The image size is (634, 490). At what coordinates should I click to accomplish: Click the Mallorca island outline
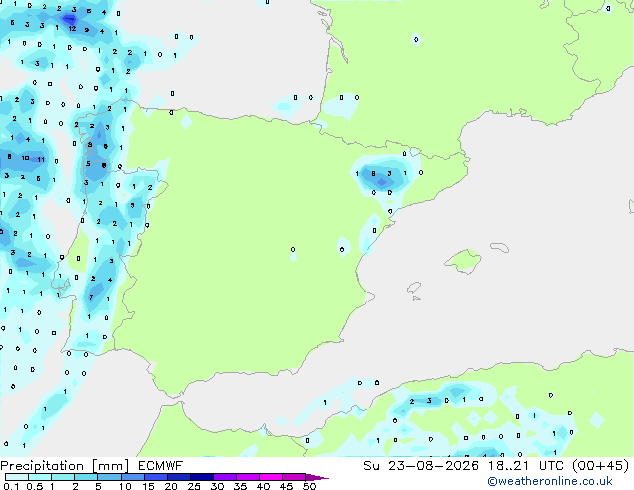tap(463, 261)
